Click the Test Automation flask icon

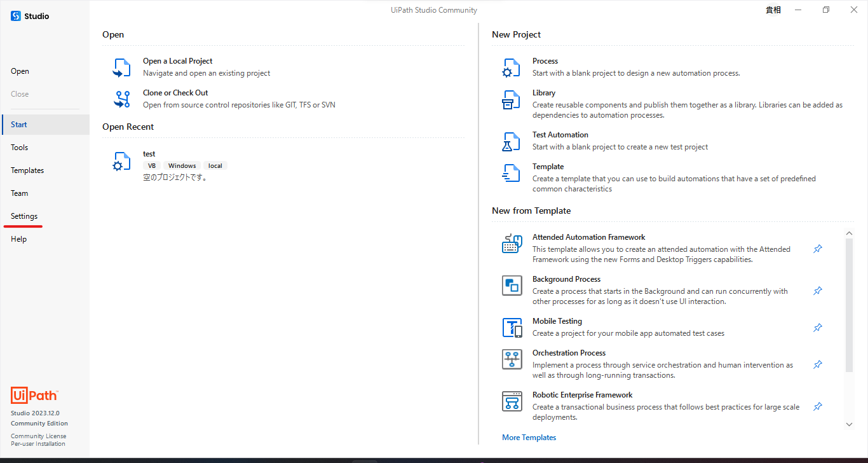point(512,141)
